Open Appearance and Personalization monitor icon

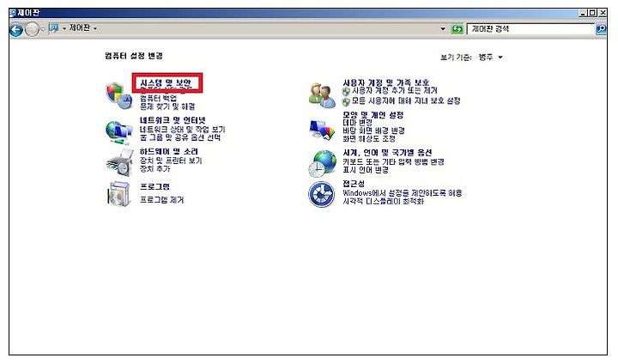click(322, 130)
